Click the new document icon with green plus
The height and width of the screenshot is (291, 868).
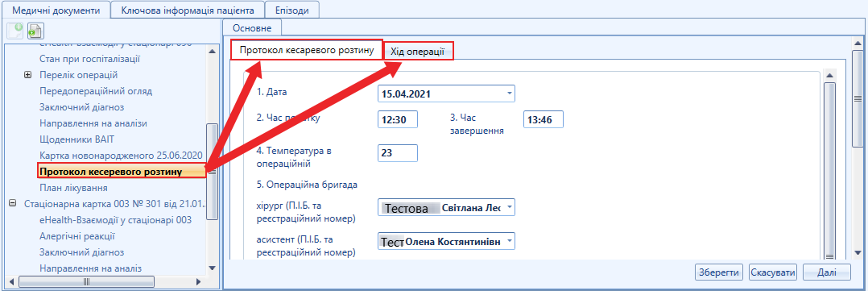[15, 31]
